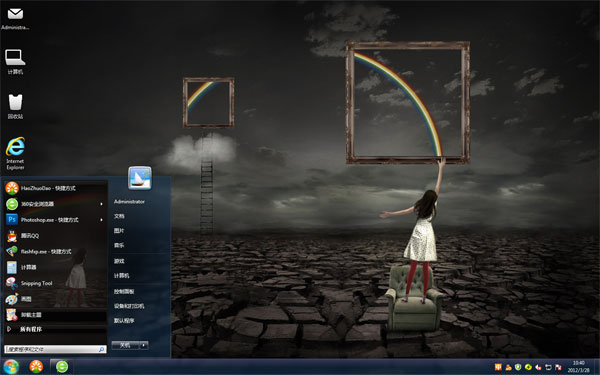This screenshot has height=375, width=600.
Task: Open 360安全浏览器 from Start menu list
Action: pos(55,204)
